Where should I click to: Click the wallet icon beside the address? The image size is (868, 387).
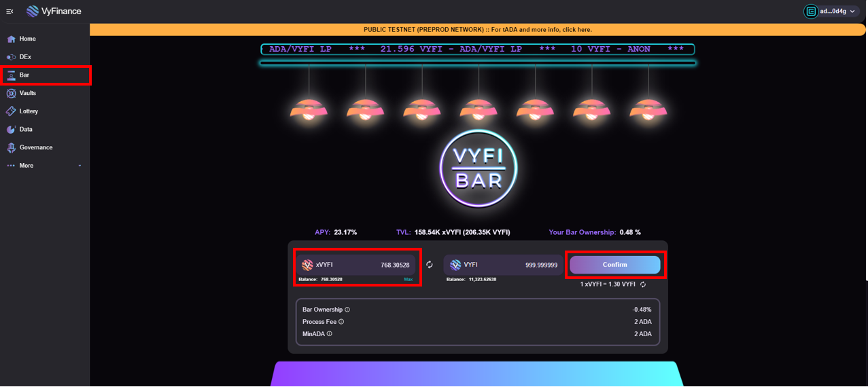811,12
